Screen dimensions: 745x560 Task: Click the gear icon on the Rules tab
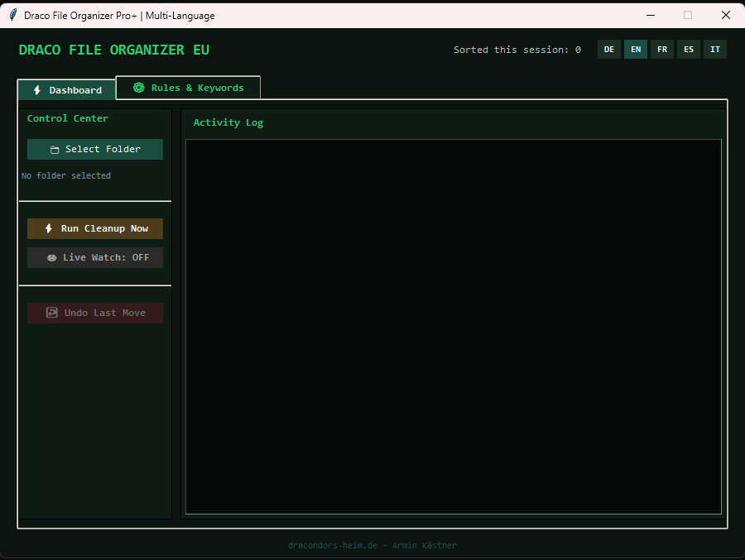click(139, 88)
